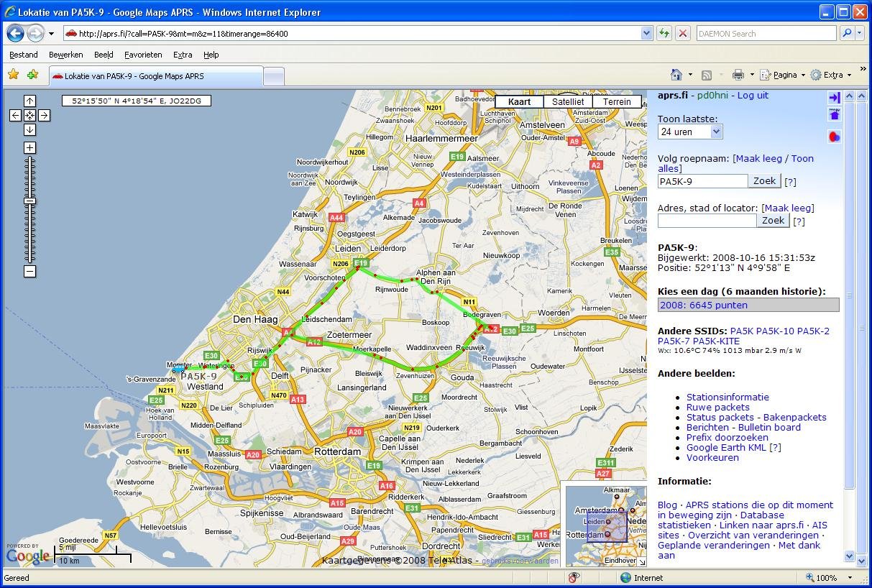The height and width of the screenshot is (588, 872).
Task: Click the IE Forward navigation button
Action: coord(35,33)
